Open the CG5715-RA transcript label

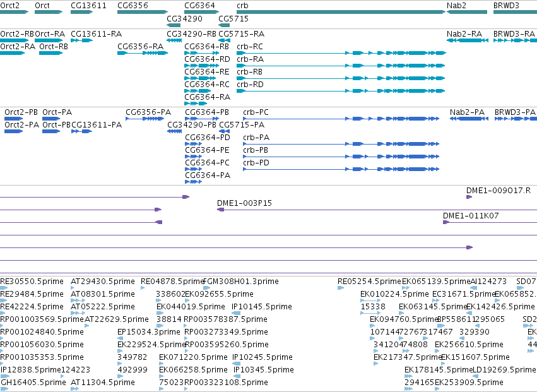(x=242, y=34)
